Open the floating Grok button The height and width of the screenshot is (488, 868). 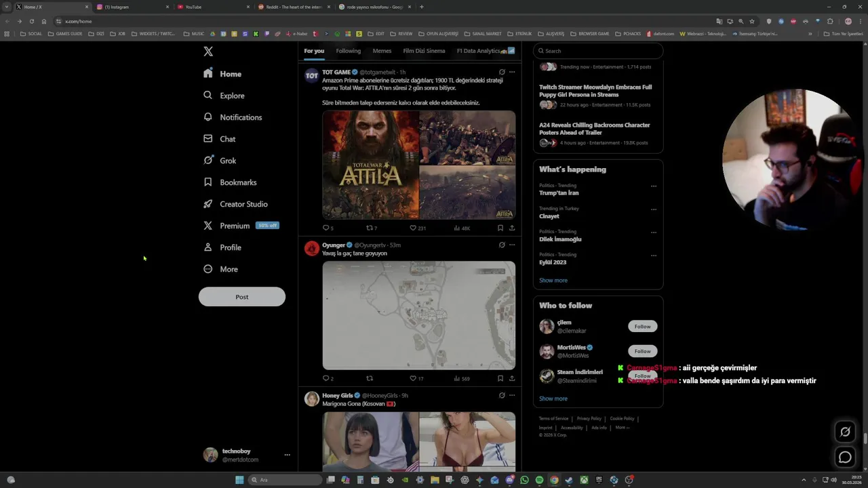click(845, 431)
